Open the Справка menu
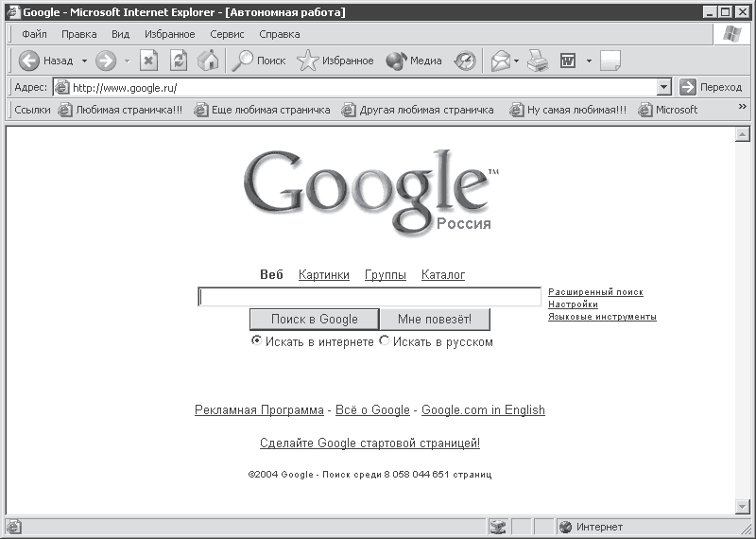This screenshot has width=756, height=539. click(x=280, y=34)
